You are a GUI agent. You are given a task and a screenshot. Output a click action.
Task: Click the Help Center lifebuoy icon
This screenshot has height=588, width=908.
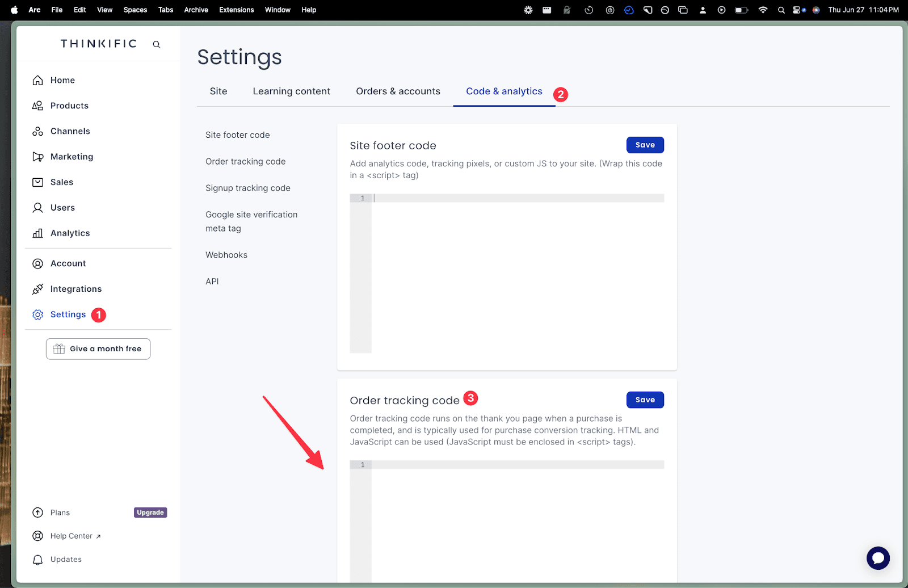point(37,536)
